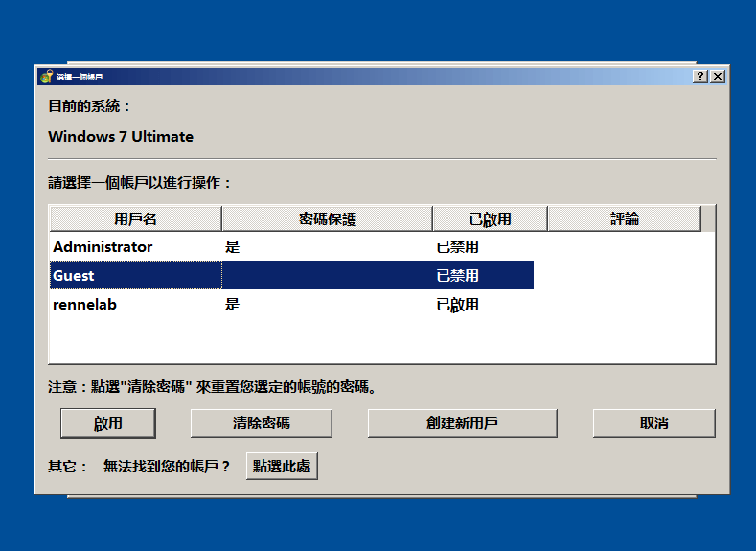Click 已啟用 status in rennelab row
Image resolution: width=756 pixels, height=551 pixels.
click(458, 305)
